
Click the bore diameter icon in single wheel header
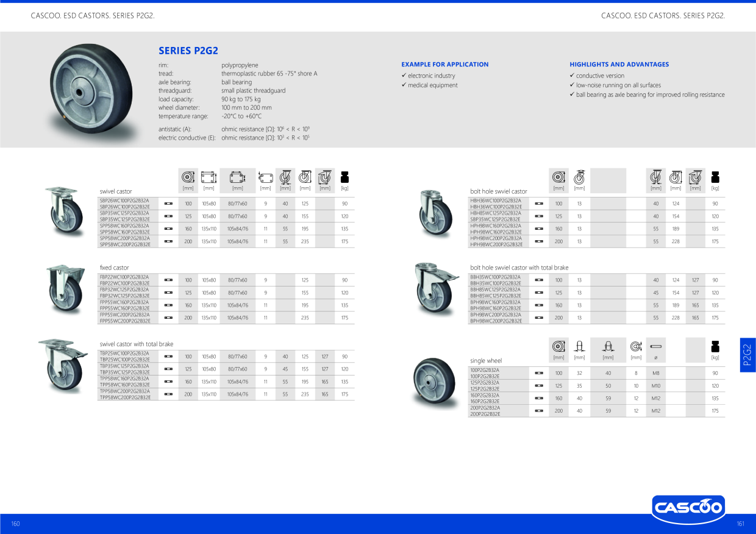pos(636,346)
